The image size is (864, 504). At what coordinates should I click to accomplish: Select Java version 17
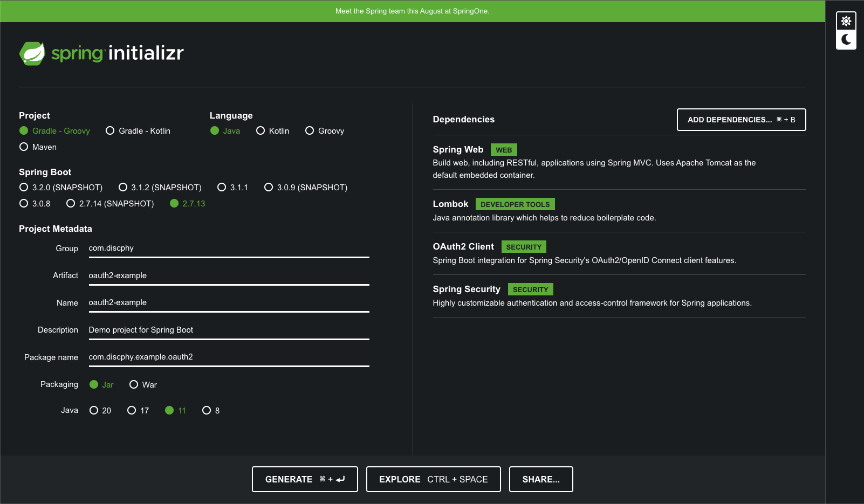(138, 411)
